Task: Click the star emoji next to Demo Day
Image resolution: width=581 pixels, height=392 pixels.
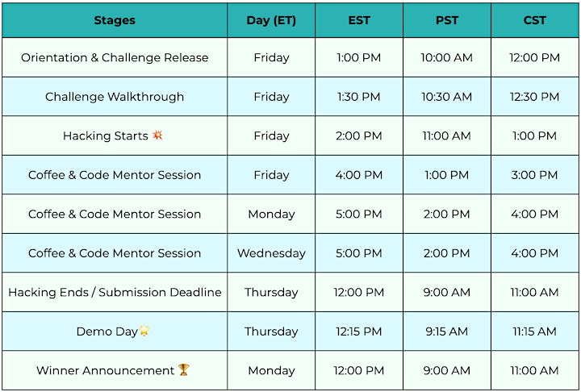Action: coord(144,331)
